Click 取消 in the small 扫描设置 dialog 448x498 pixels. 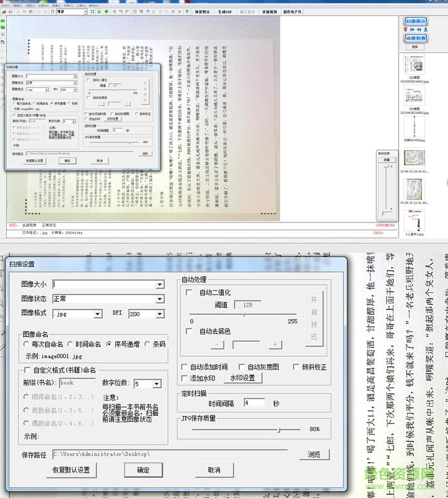(x=100, y=160)
